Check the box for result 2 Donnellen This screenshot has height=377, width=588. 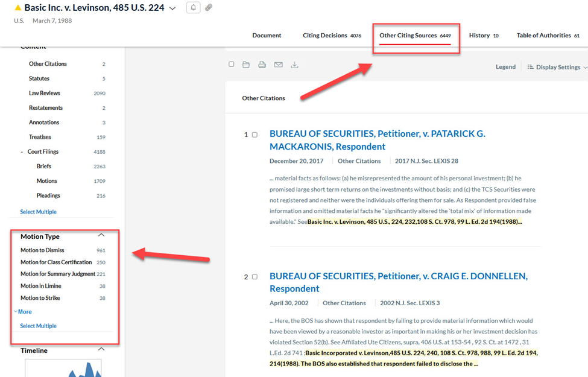click(254, 277)
